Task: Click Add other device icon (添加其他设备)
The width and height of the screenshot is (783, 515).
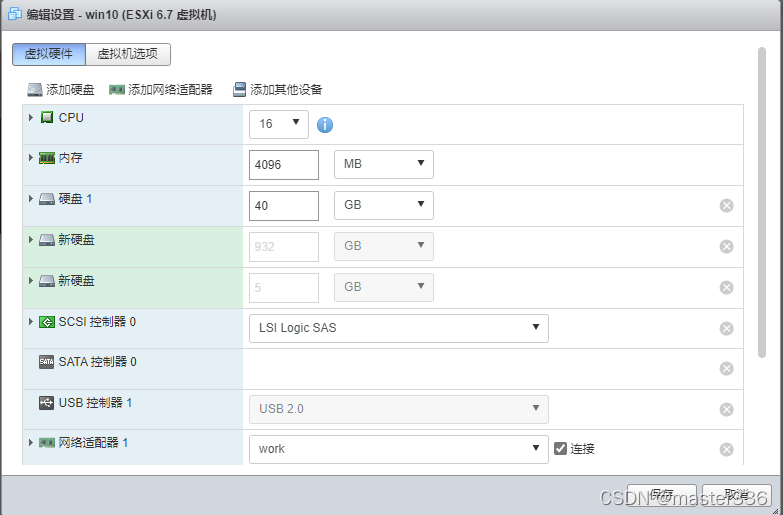Action: point(240,89)
